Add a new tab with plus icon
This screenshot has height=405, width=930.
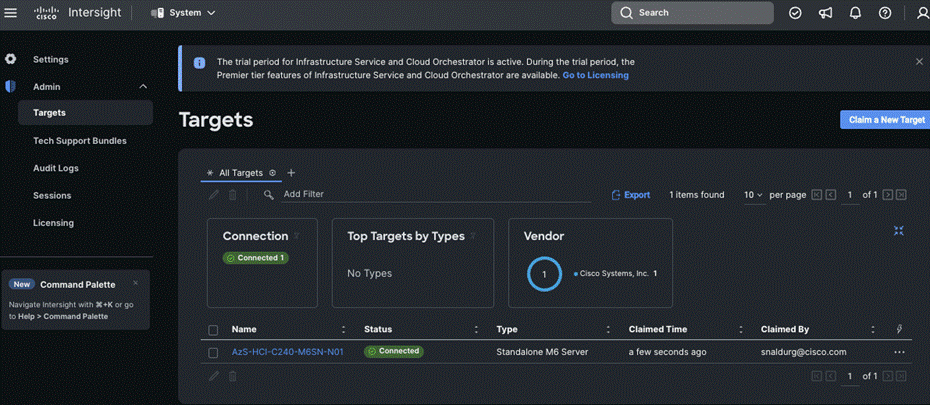tap(291, 173)
